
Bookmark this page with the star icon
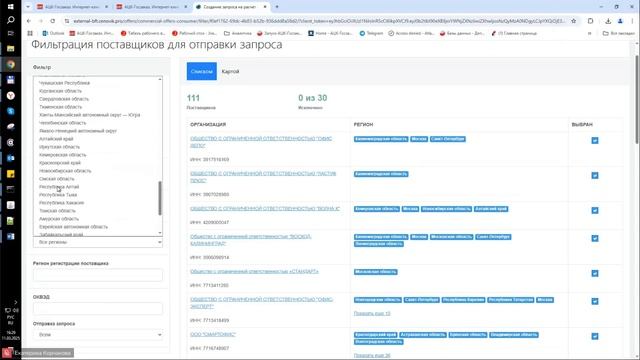tap(573, 21)
